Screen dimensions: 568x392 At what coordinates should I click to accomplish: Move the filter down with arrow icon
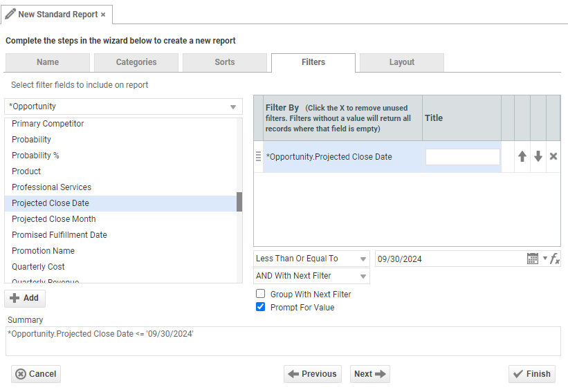coord(538,157)
